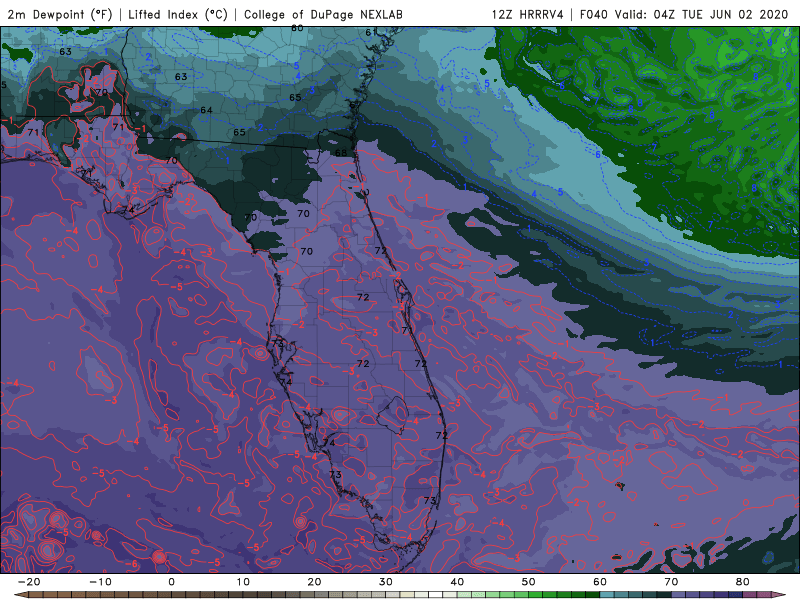Click the "68" dewpoint value on the map
The width and height of the screenshot is (800, 600).
[x=341, y=153]
